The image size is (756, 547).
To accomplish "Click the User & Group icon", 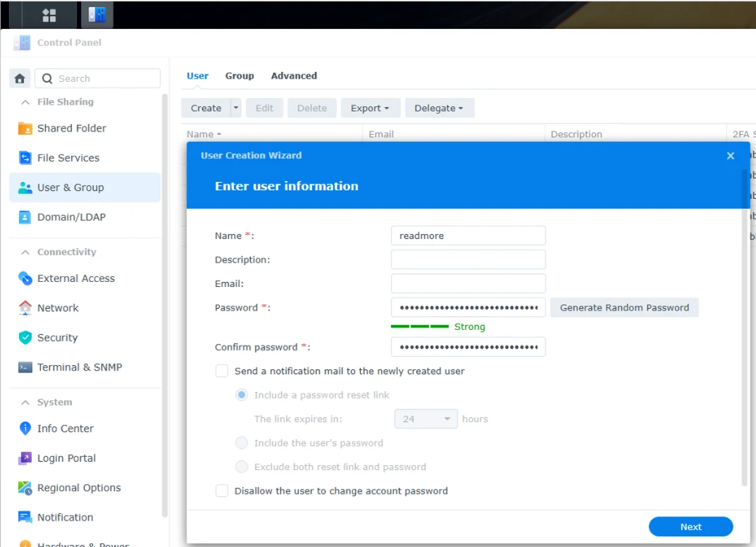I will coord(25,188).
